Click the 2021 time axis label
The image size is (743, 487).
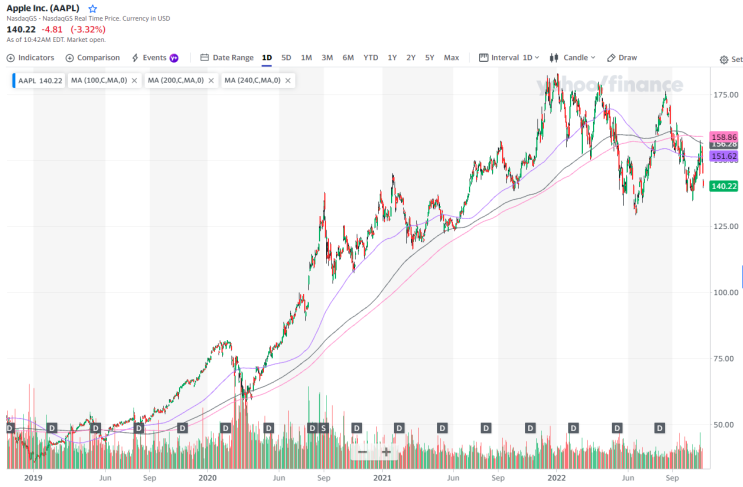click(382, 478)
